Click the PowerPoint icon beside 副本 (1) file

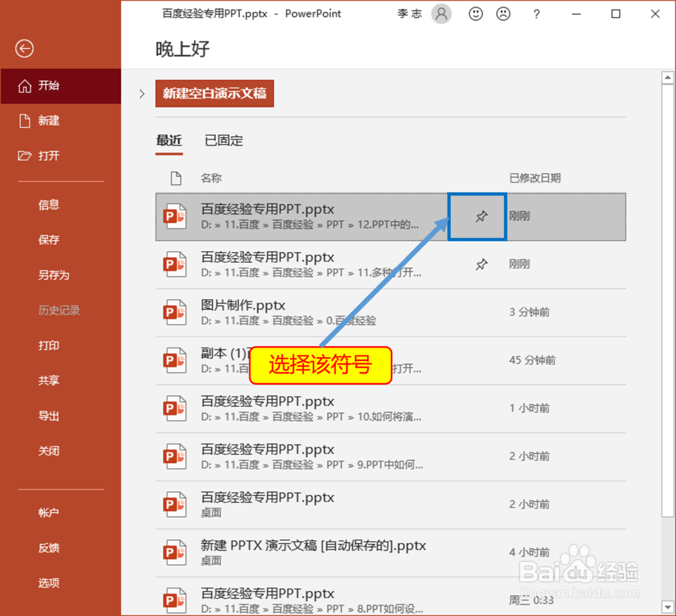(174, 360)
